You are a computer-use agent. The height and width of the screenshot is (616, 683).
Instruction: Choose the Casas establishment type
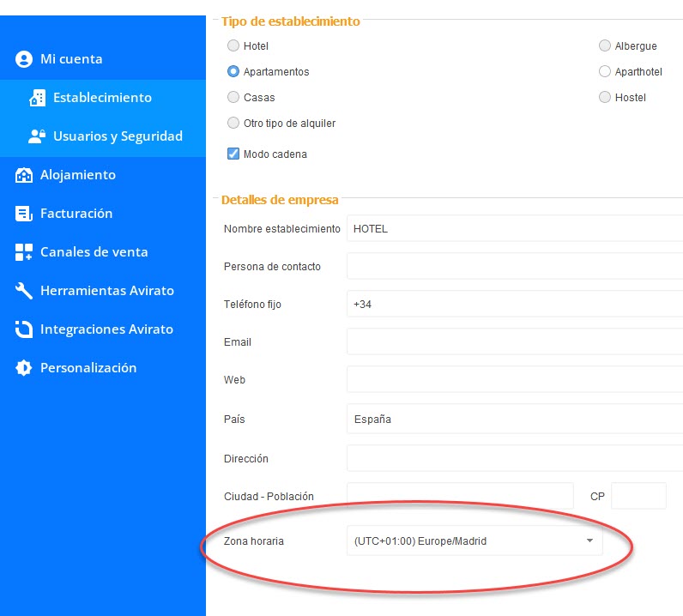click(x=233, y=98)
